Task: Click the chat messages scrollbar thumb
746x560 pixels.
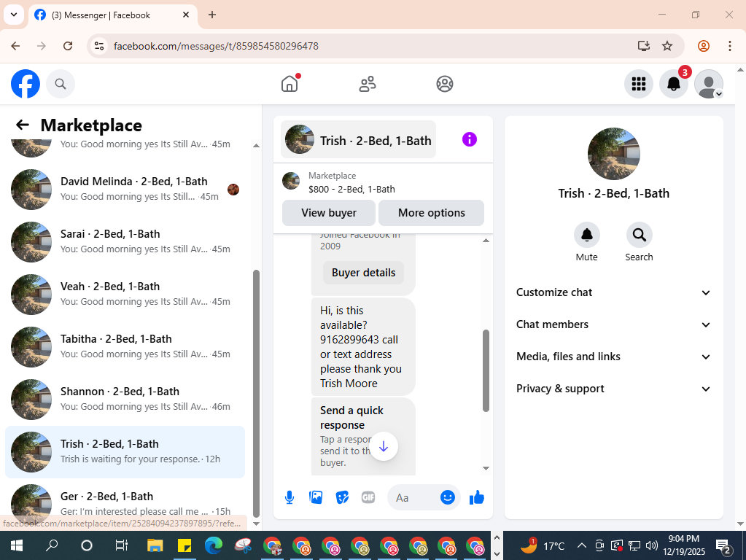Action: pos(486,370)
